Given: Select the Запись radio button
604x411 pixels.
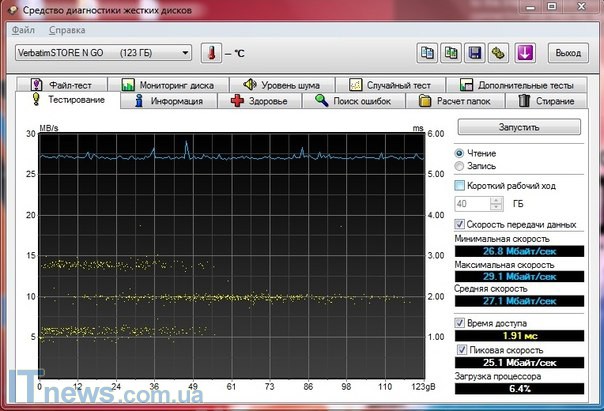Looking at the screenshot, I should coord(460,166).
